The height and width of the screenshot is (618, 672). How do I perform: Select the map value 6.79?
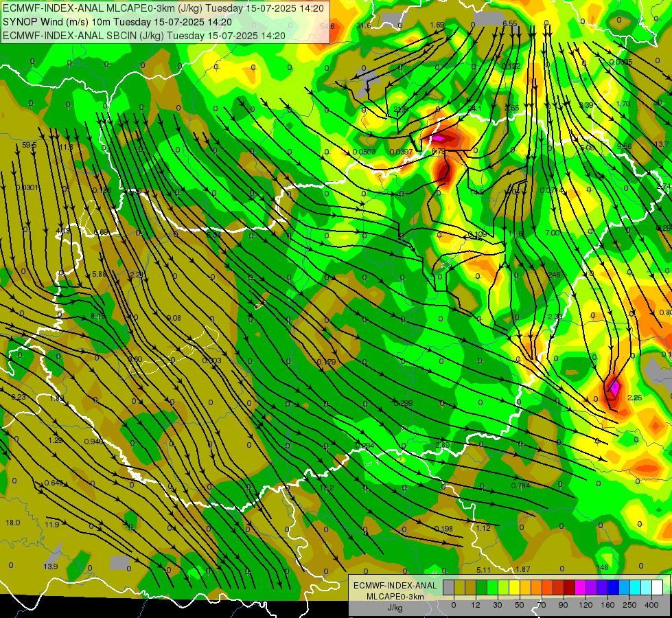[439, 151]
